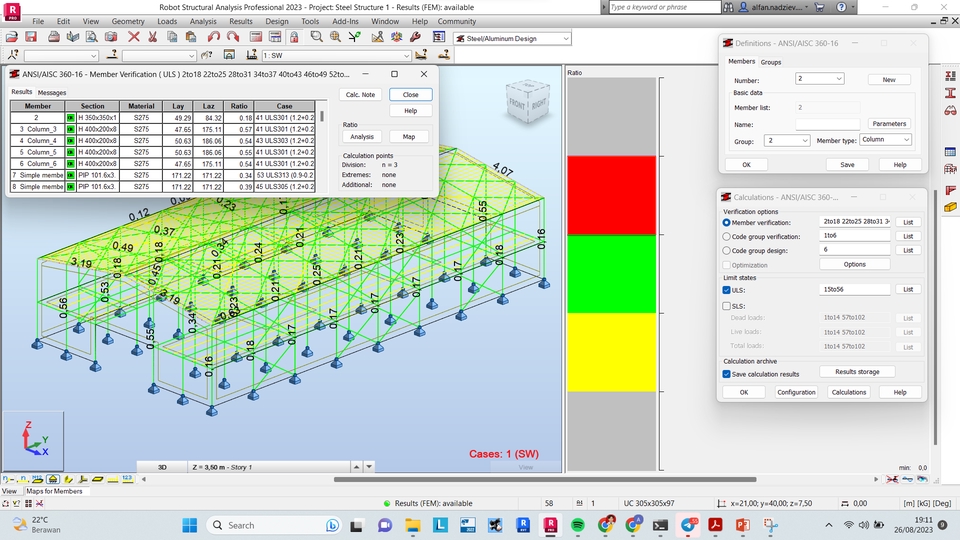Click the 123 numbering icon in bottom toolbar
Viewport: 960px width, 540px height.
coord(127,479)
